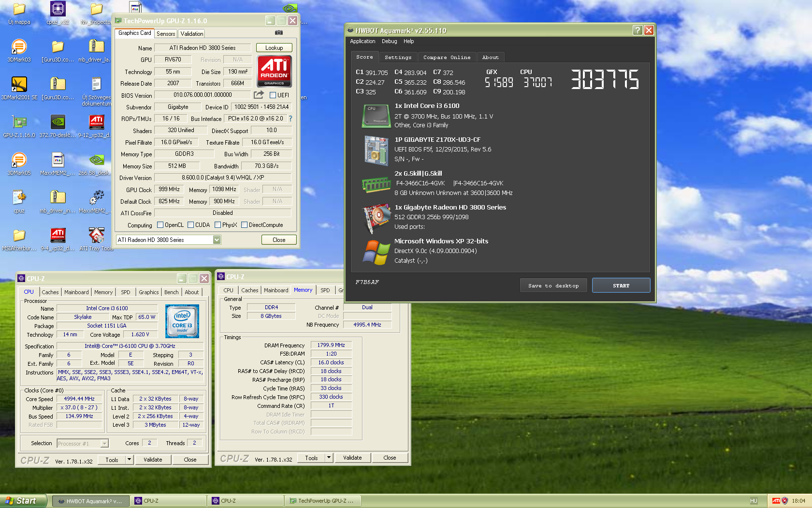Switch to the Sensors tab in GPU-Z
This screenshot has width=812, height=508.
click(x=166, y=34)
